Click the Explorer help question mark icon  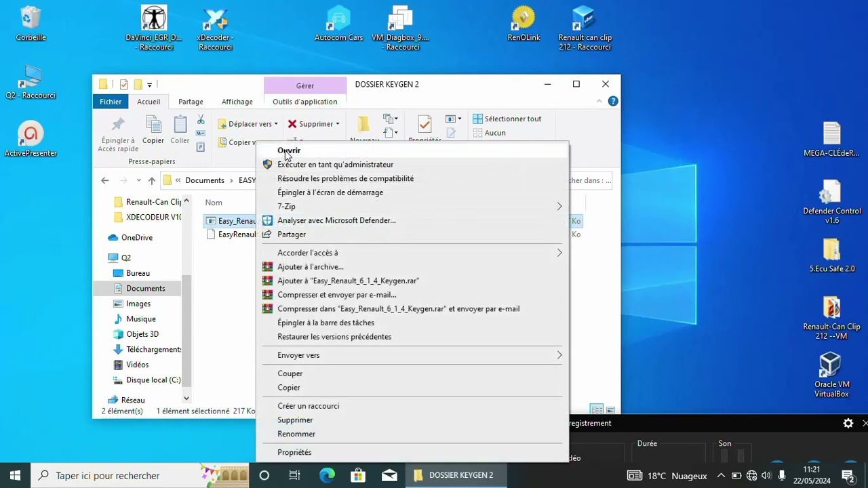[x=613, y=102]
